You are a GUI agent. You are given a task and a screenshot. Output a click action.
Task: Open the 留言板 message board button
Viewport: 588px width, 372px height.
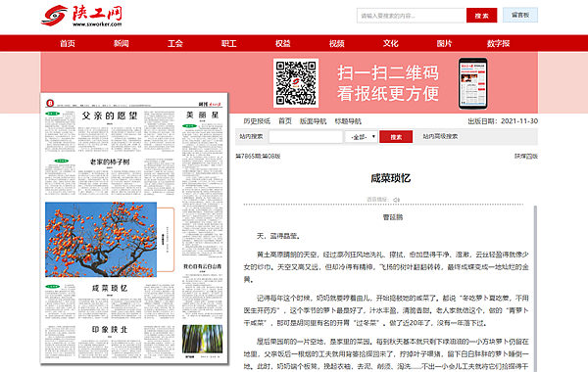[x=520, y=15]
